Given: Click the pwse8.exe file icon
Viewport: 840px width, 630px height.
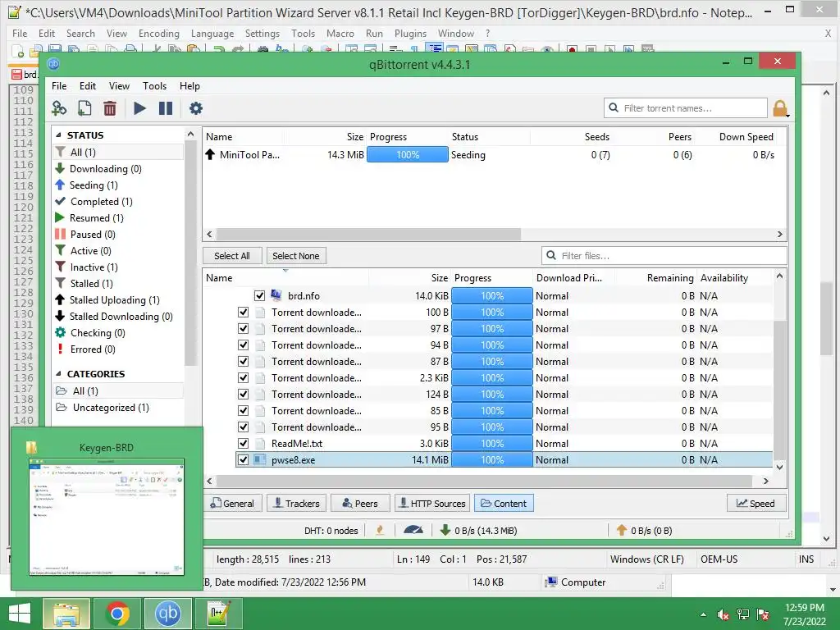Looking at the screenshot, I should pyautogui.click(x=260, y=459).
